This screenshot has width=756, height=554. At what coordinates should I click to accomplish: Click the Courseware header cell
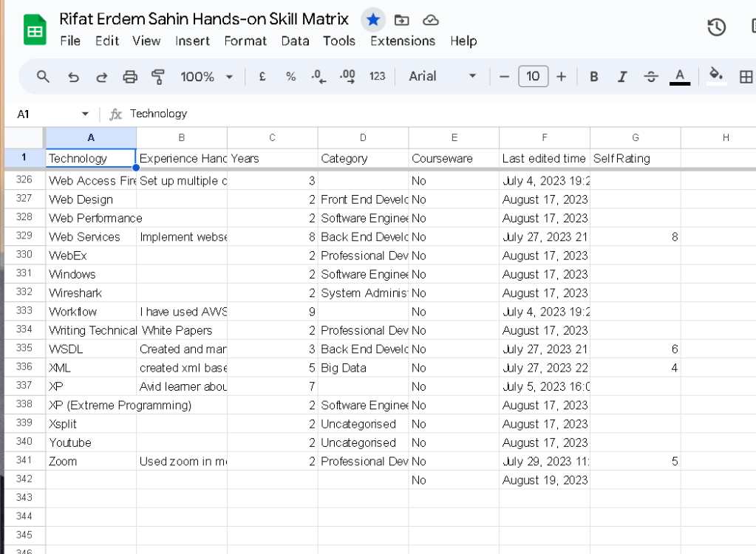[454, 158]
